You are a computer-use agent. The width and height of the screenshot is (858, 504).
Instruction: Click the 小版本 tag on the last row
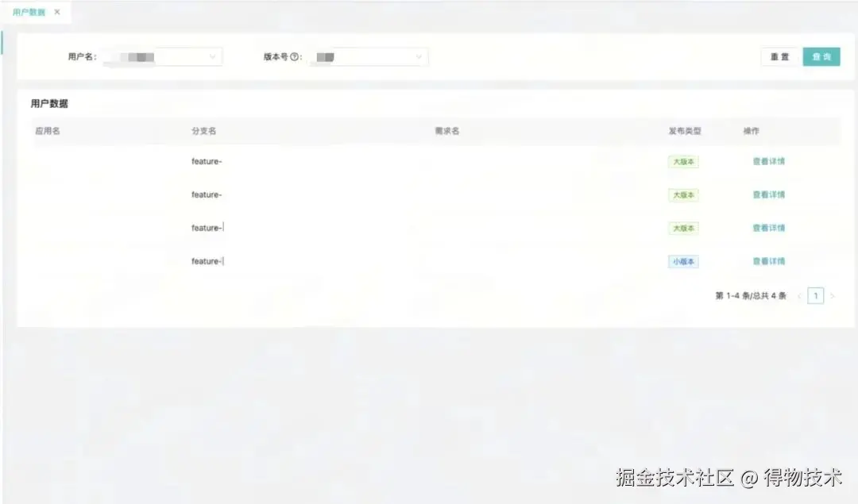tap(683, 261)
